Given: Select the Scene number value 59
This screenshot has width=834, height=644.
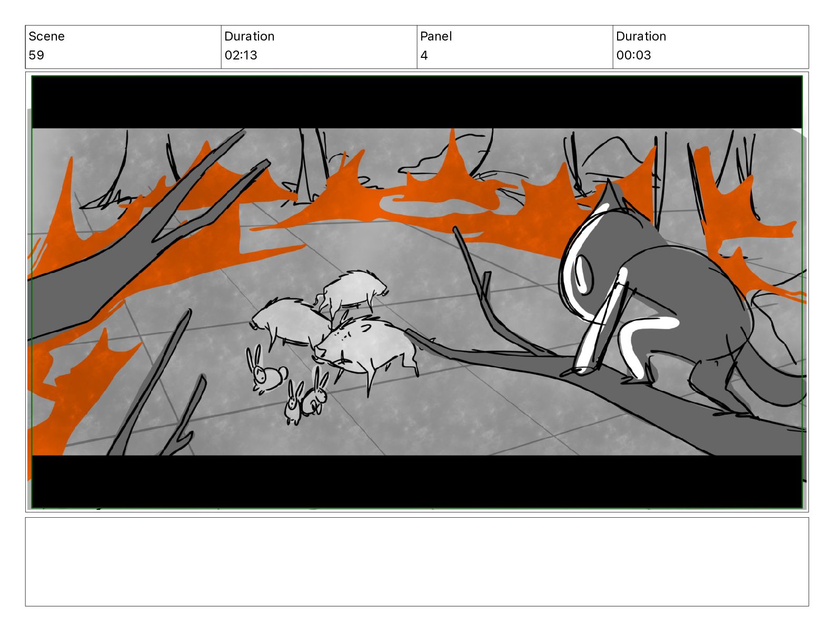Looking at the screenshot, I should (x=36, y=55).
